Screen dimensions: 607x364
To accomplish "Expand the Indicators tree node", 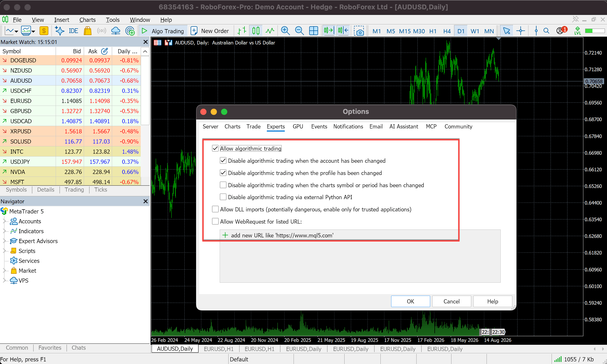I will 4,231.
